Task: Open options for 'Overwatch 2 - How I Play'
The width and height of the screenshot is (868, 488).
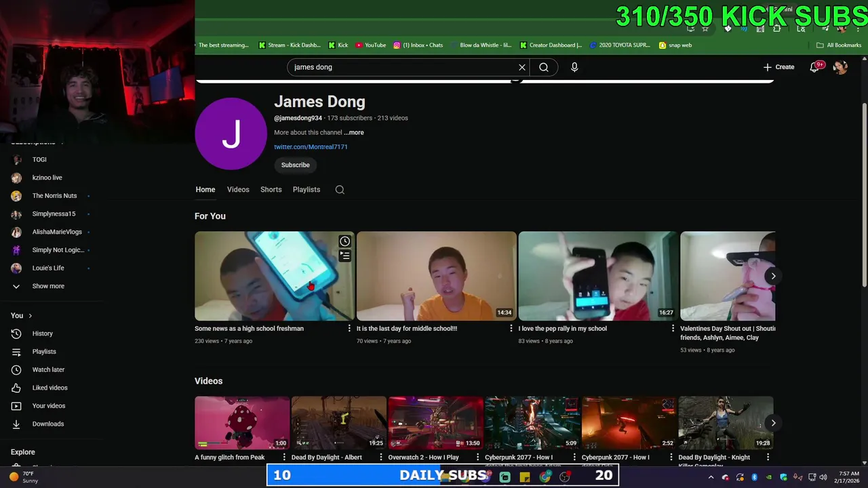Action: (478, 457)
